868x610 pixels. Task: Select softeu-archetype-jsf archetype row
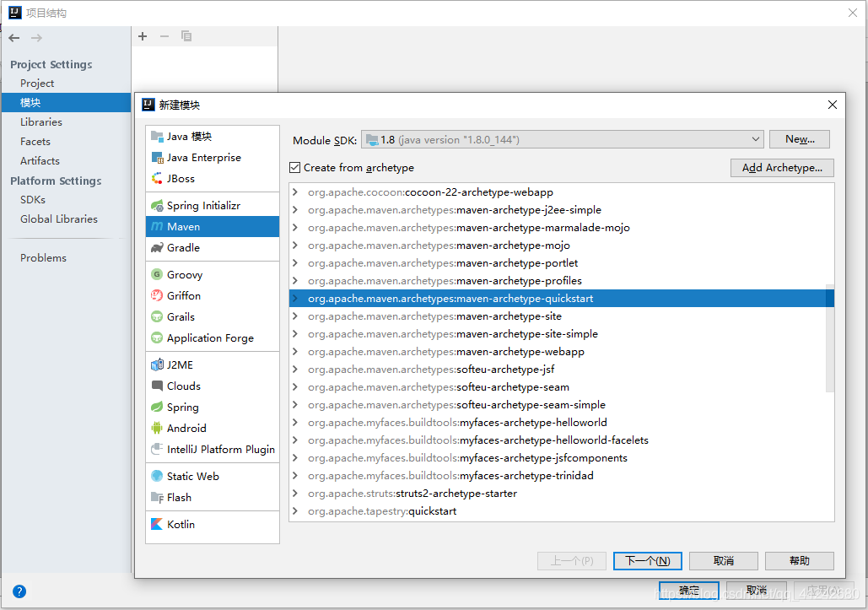coord(561,370)
